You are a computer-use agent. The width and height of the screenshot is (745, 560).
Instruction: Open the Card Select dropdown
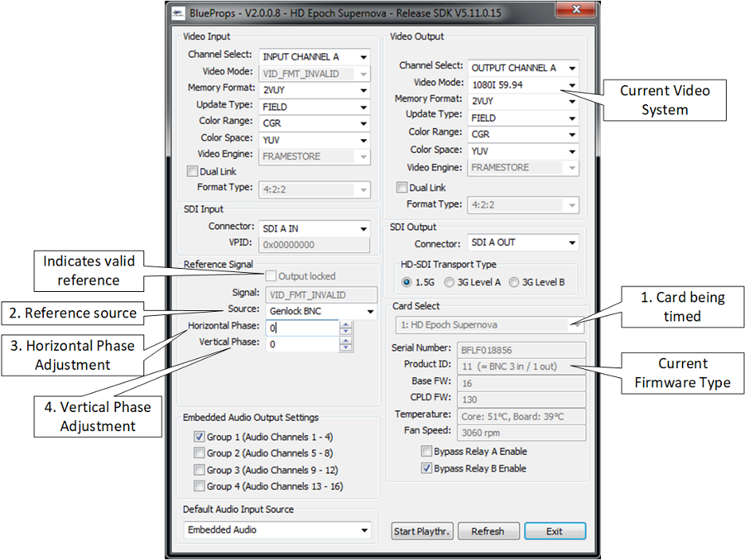[490, 325]
